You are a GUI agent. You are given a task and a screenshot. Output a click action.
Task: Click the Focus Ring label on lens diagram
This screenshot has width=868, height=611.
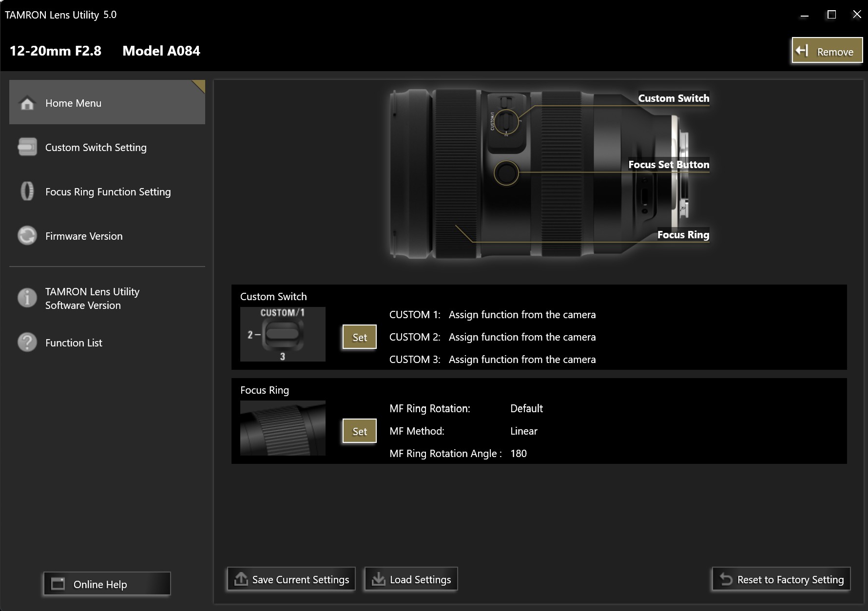coord(683,235)
